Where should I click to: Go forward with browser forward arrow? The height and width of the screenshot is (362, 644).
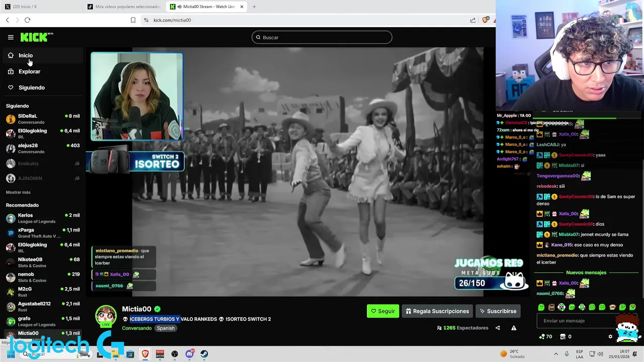(x=17, y=20)
